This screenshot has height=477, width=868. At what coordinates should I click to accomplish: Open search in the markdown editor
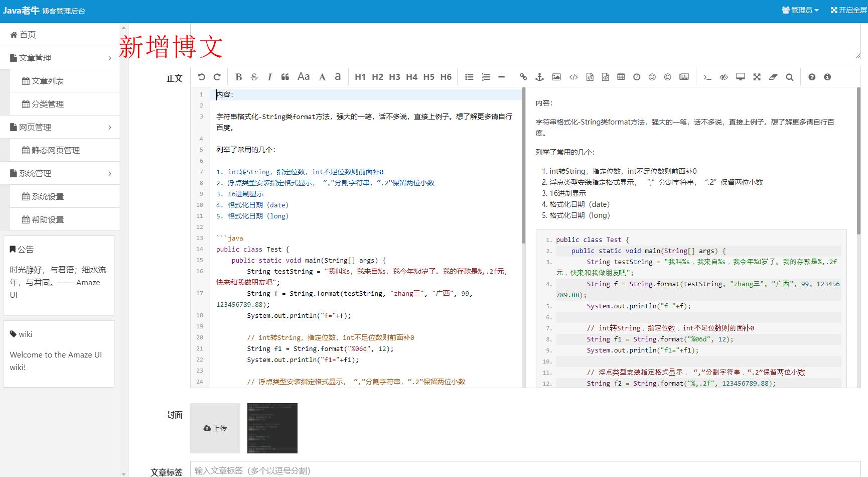789,77
